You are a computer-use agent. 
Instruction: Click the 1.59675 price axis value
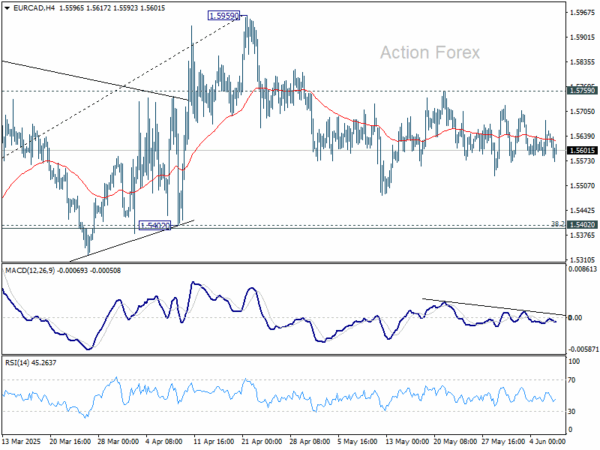pyautogui.click(x=582, y=13)
